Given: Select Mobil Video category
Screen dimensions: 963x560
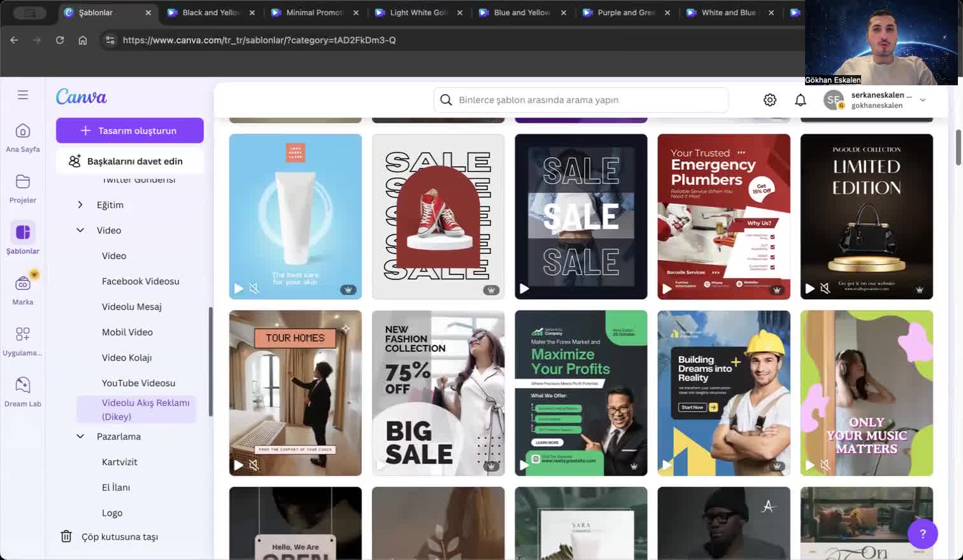Looking at the screenshot, I should [127, 332].
